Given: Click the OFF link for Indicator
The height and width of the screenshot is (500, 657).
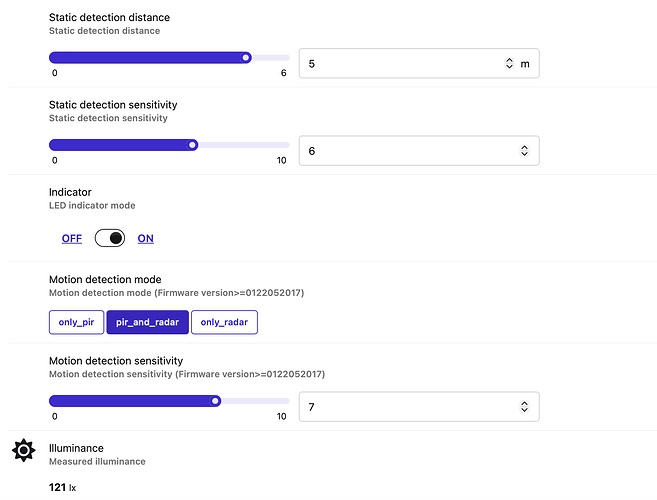Looking at the screenshot, I should tap(72, 239).
